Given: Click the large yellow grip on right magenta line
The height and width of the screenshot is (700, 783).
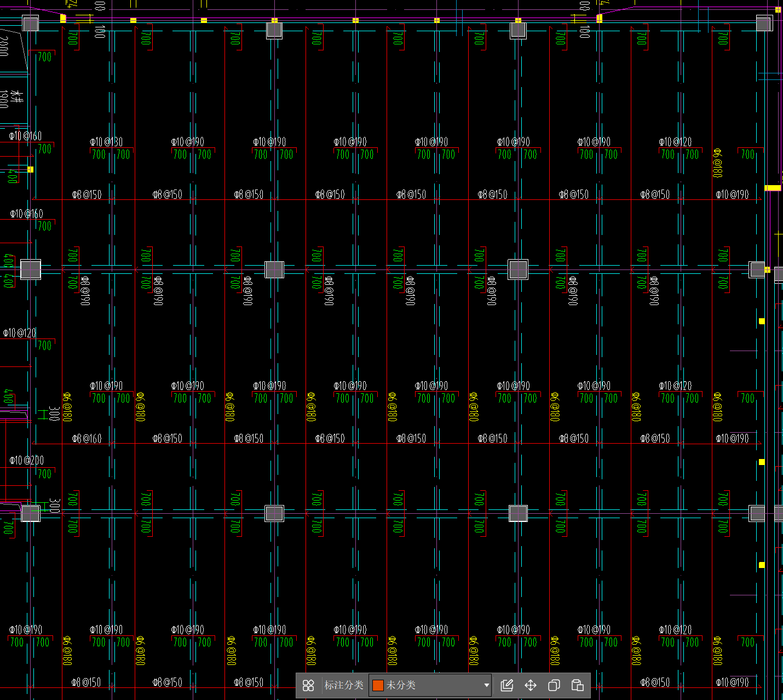Looking at the screenshot, I should tap(773, 188).
